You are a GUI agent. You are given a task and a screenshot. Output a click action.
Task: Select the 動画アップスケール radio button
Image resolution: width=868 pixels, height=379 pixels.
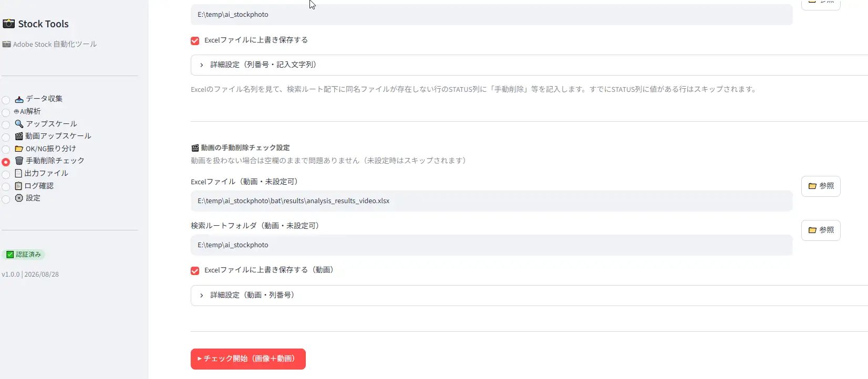pyautogui.click(x=6, y=137)
